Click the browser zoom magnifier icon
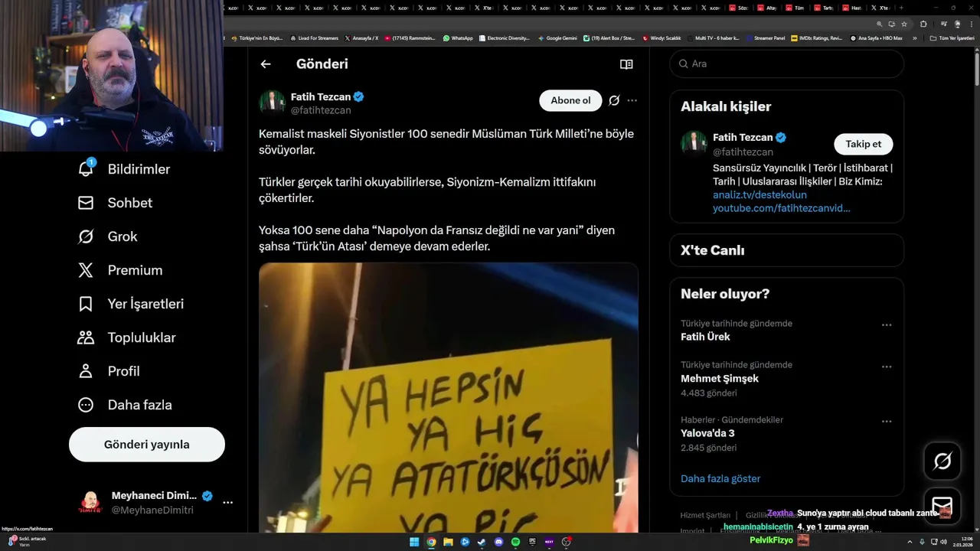Screen dimensions: 980x551 pyautogui.click(x=880, y=24)
